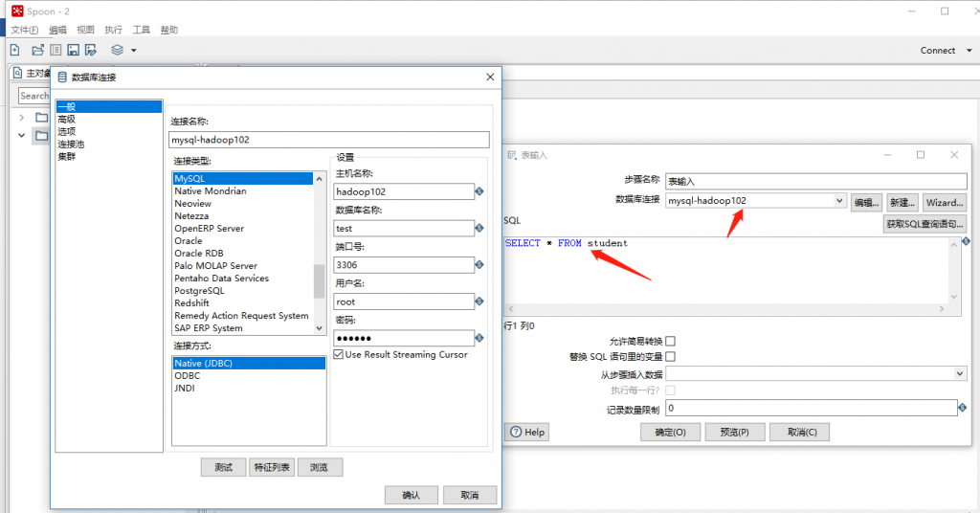Click the save-as toolbar icon
This screenshot has width=980, height=513.
[91, 50]
